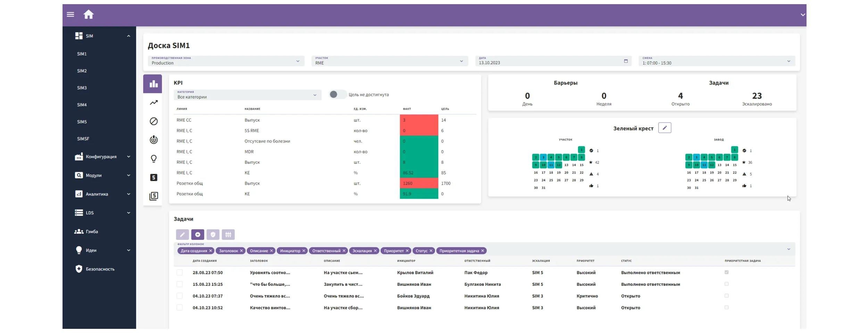The image size is (868, 333).
Task: Click the home icon in the header
Action: point(89,15)
